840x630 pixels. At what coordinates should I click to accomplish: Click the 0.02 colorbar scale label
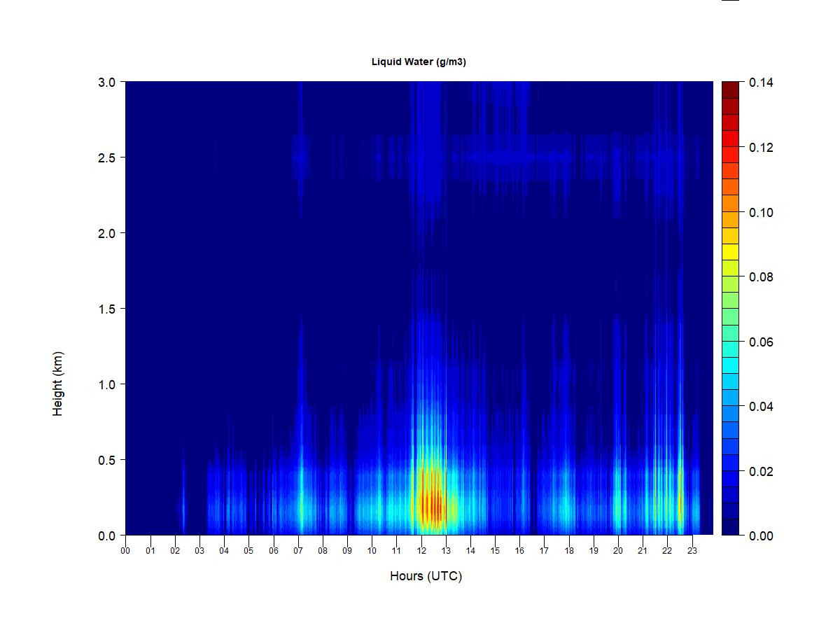pyautogui.click(x=761, y=471)
